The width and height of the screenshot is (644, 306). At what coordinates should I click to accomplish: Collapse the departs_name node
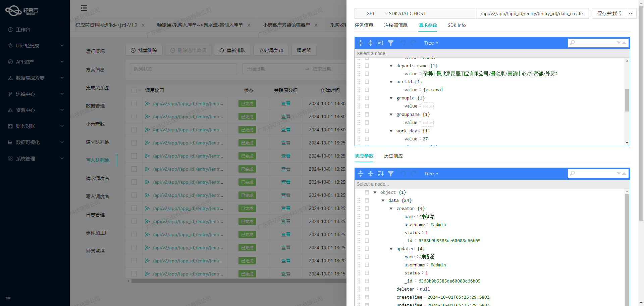click(x=391, y=66)
